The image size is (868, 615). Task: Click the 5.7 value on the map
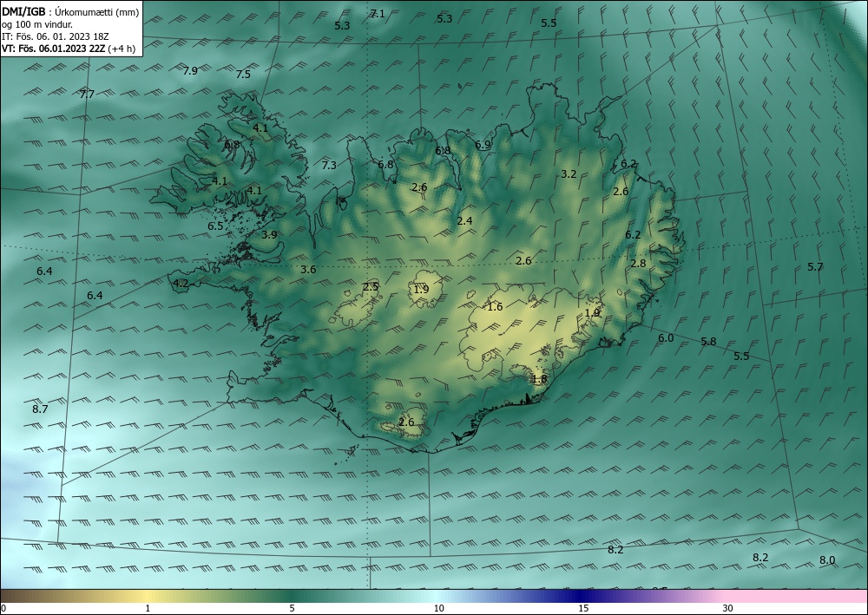(815, 266)
